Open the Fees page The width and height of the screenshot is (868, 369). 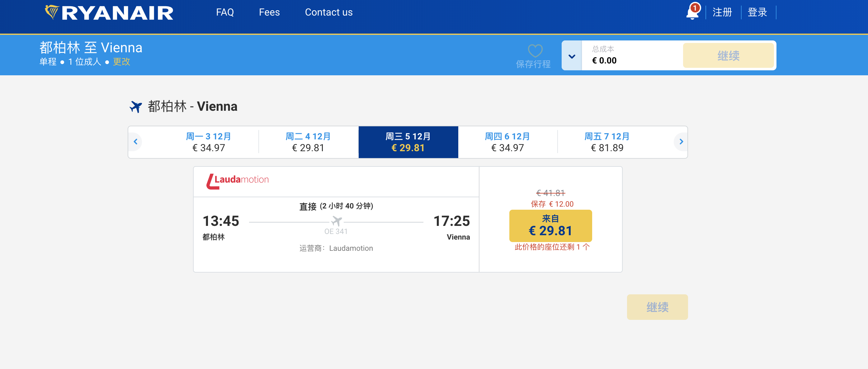[269, 12]
